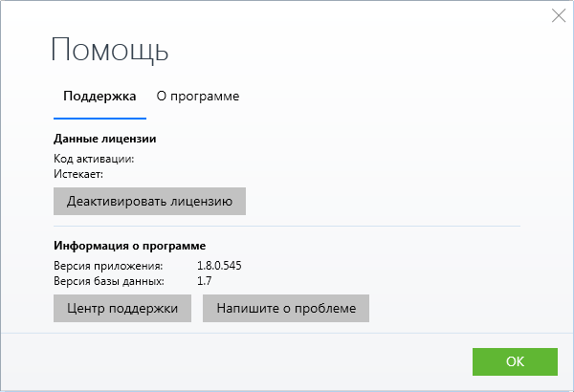Click the Истекает label
This screenshot has width=574, height=392.
coord(78,174)
